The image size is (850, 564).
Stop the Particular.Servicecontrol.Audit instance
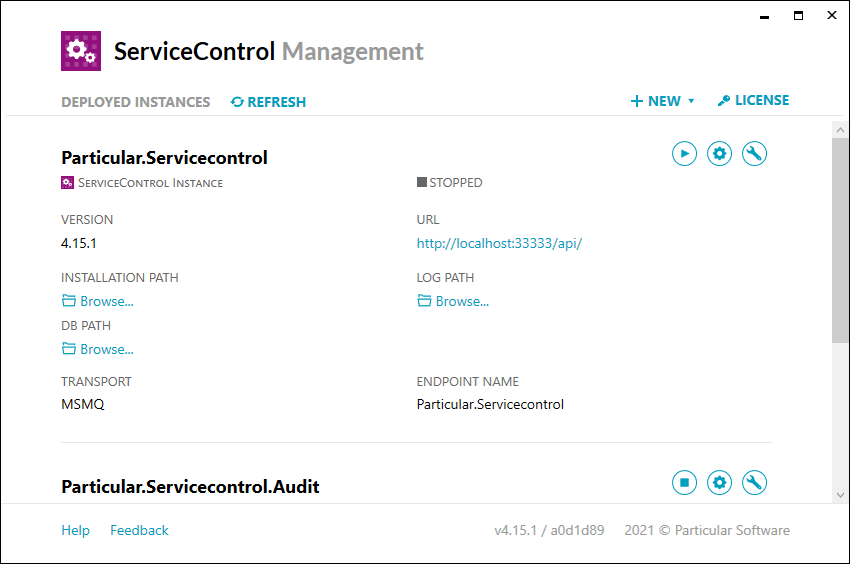(x=684, y=483)
